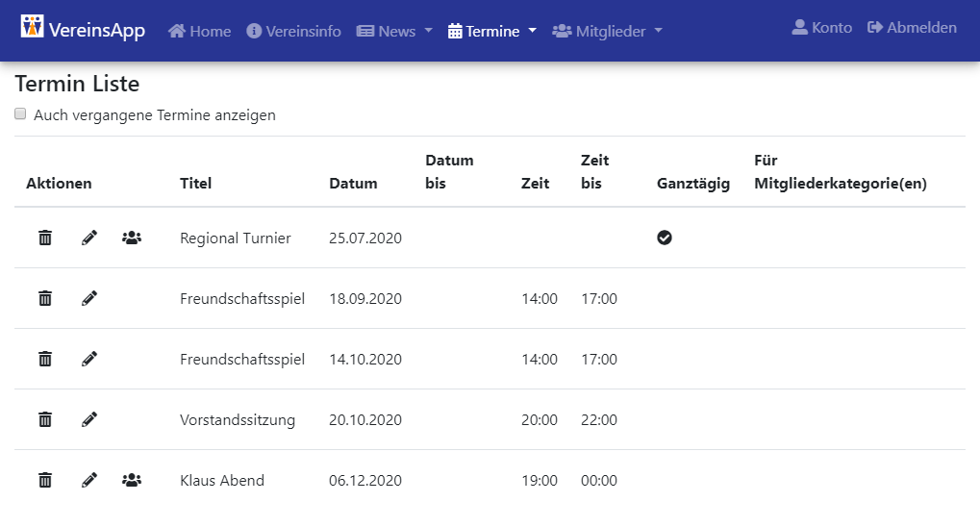
Task: Select the date 18.09.2020
Action: click(365, 299)
